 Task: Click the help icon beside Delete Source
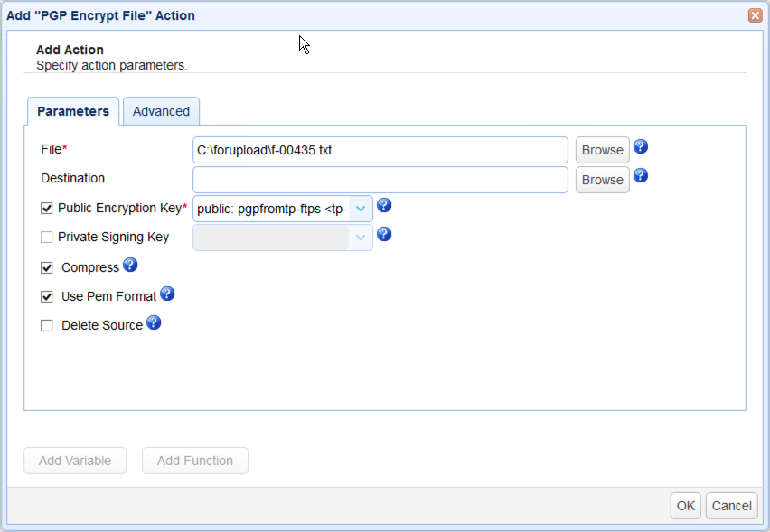tap(154, 322)
